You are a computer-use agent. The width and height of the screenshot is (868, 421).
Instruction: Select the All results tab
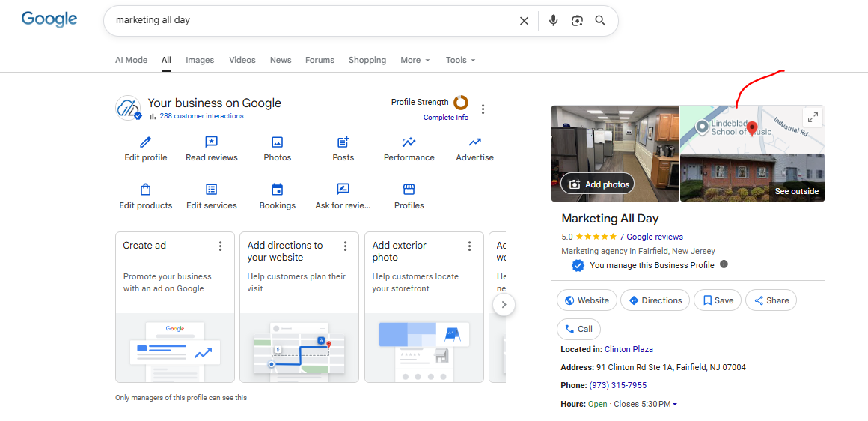tap(166, 60)
